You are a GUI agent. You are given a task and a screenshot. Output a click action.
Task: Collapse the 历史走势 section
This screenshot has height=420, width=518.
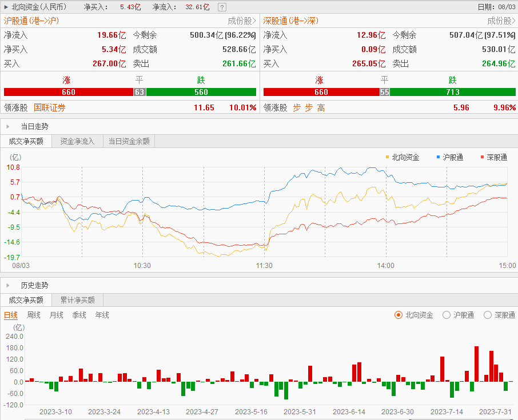point(7,285)
